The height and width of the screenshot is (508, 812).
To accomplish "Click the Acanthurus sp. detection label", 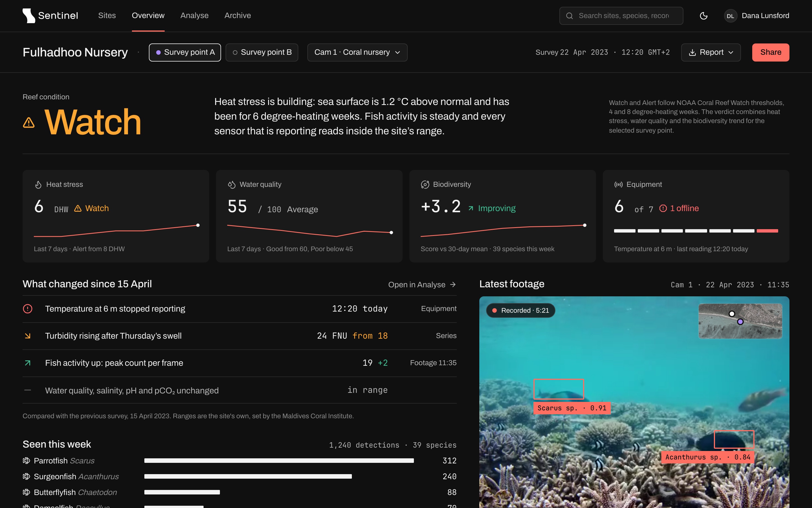I will [x=708, y=457].
